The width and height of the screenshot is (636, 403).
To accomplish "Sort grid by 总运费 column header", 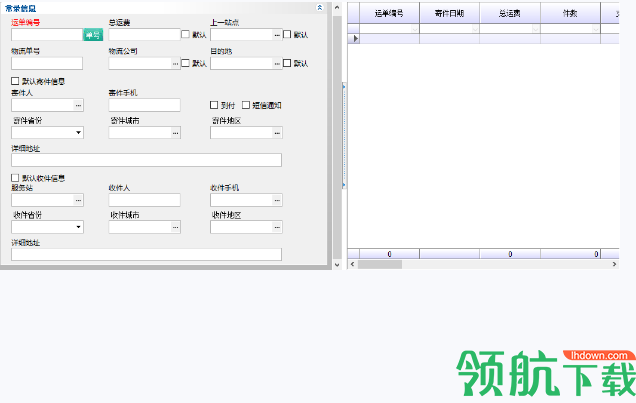I will click(510, 13).
